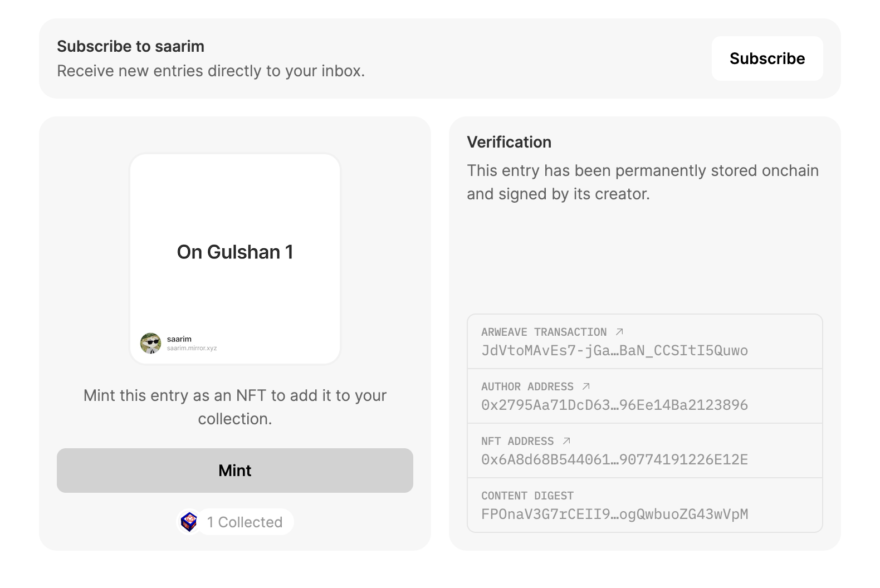The height and width of the screenshot is (588, 880).
Task: Click saarim's sunglasses profile avatar
Action: point(150,343)
